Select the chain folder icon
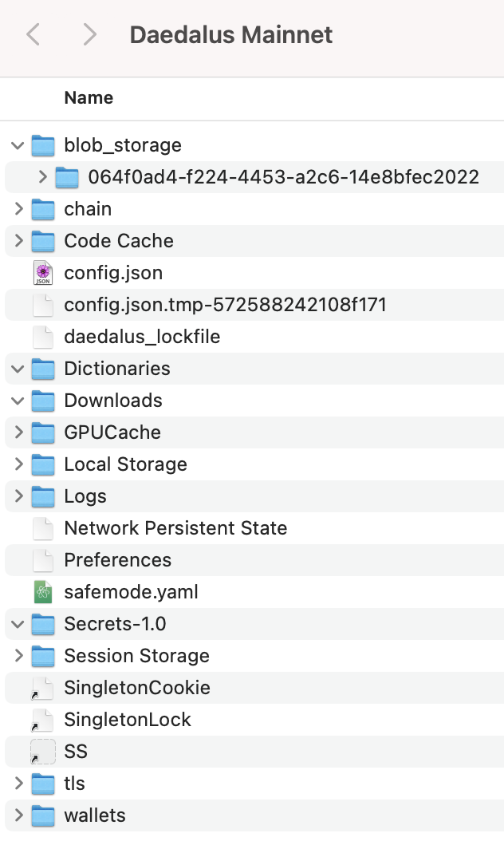 tap(43, 209)
